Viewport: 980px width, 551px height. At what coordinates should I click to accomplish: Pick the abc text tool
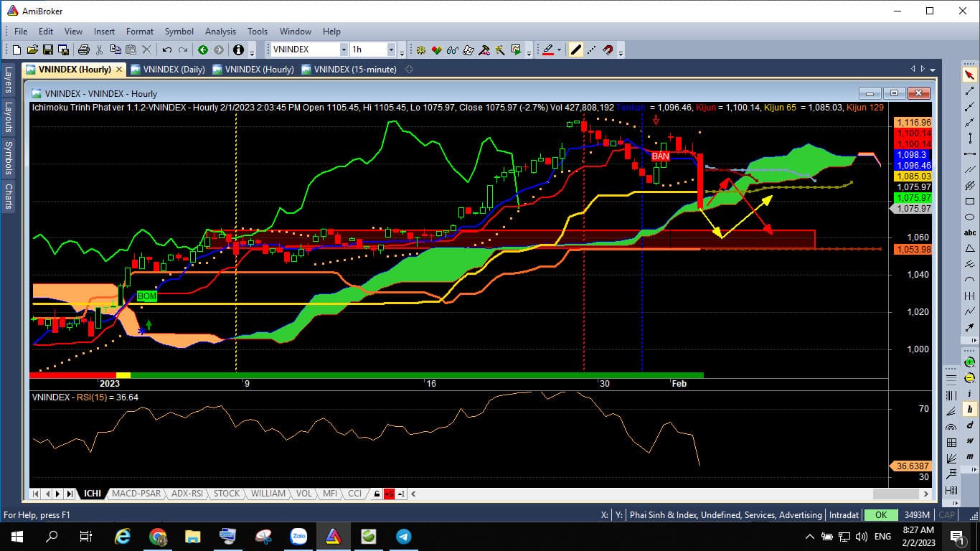(970, 233)
